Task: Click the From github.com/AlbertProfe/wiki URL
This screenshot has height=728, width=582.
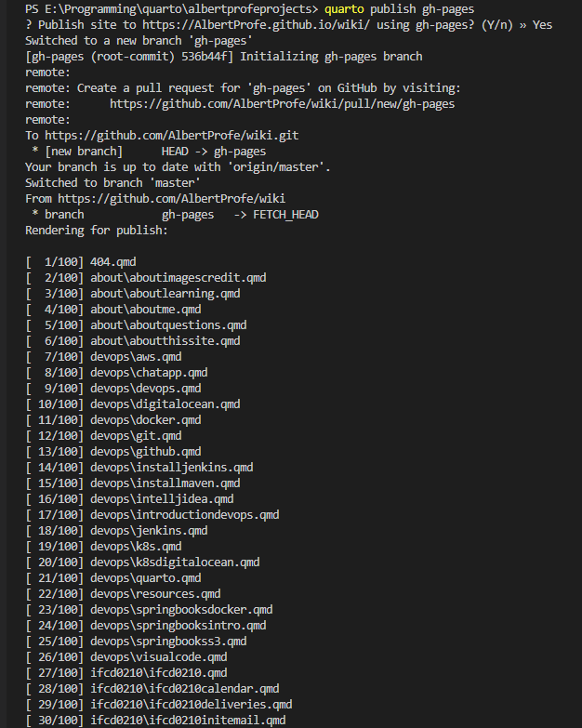Action: (x=172, y=199)
